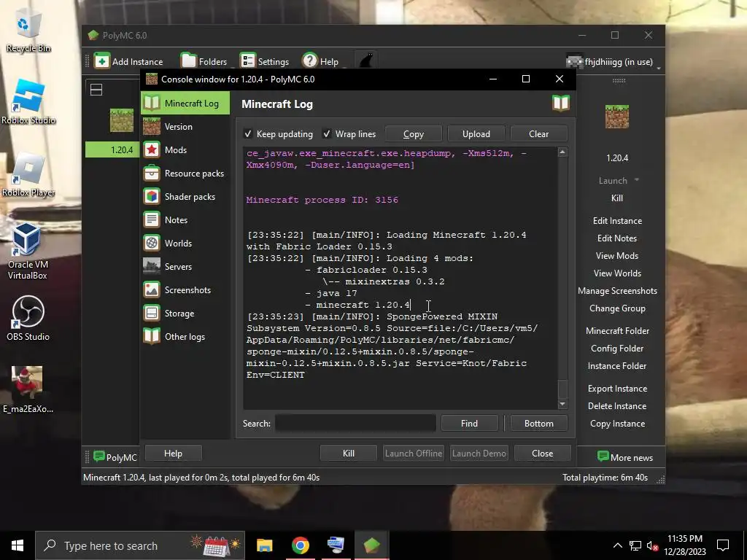This screenshot has width=747, height=560.
Task: Open Chrome from taskbar
Action: click(300, 545)
